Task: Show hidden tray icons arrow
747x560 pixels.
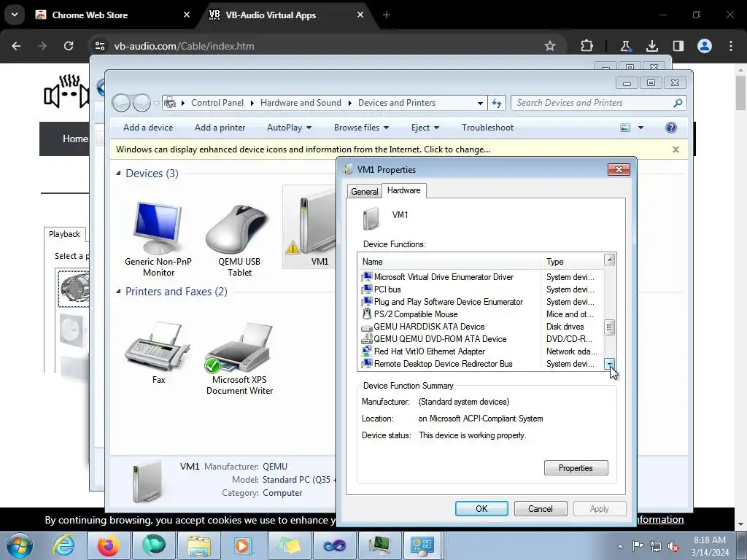Action: pos(620,546)
